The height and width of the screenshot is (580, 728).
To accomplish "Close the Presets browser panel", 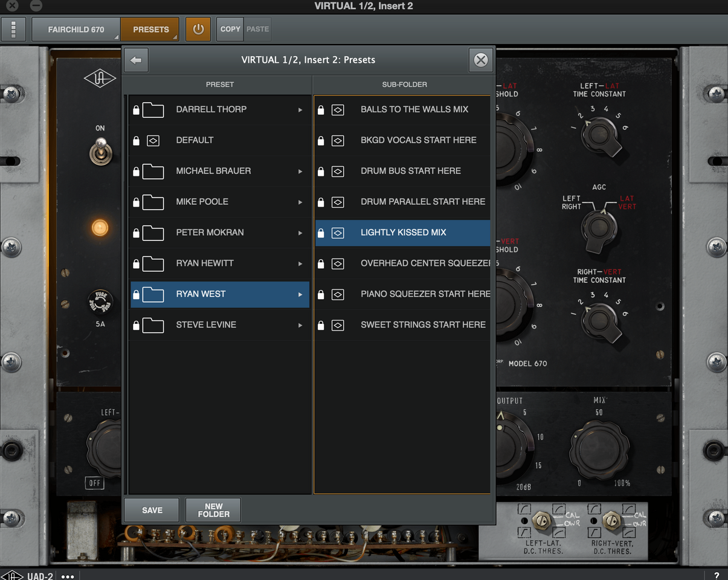I will click(481, 60).
